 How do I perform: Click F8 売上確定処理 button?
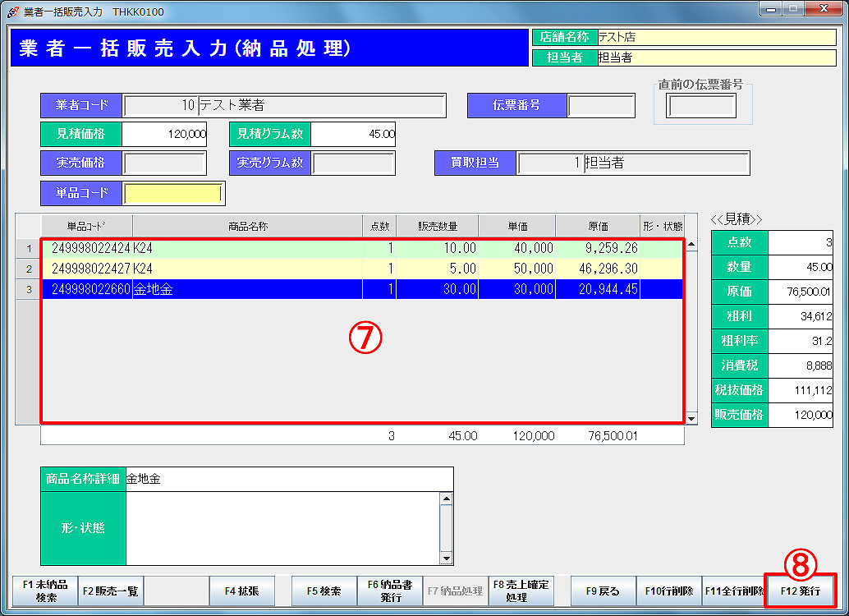tap(521, 591)
